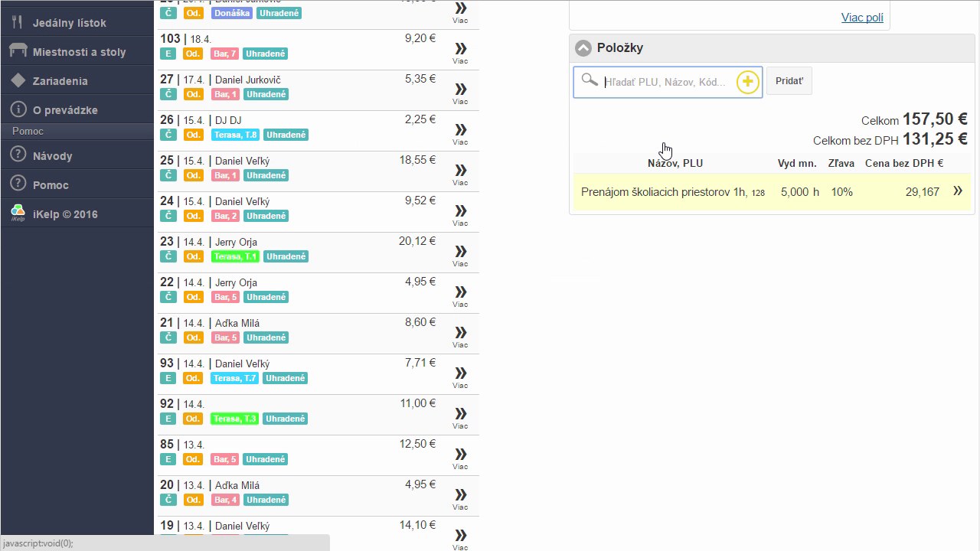
Task: Select order 21 Aďka Milá
Action: 318,334
